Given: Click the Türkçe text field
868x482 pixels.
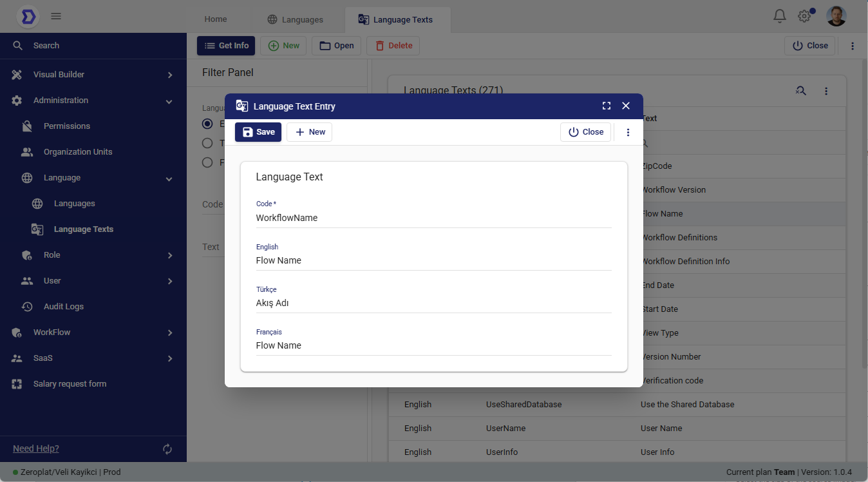Looking at the screenshot, I should [433, 303].
